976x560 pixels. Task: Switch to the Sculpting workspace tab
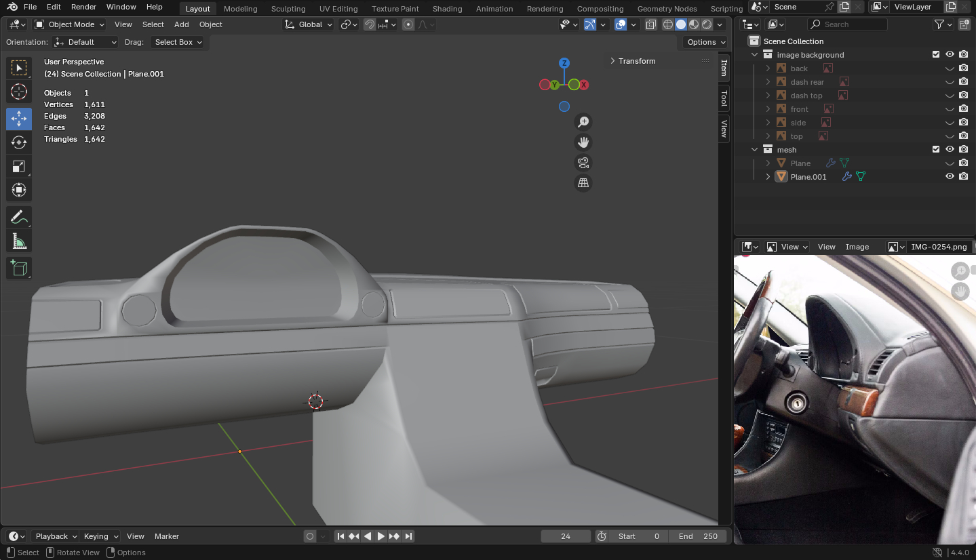[x=288, y=9]
